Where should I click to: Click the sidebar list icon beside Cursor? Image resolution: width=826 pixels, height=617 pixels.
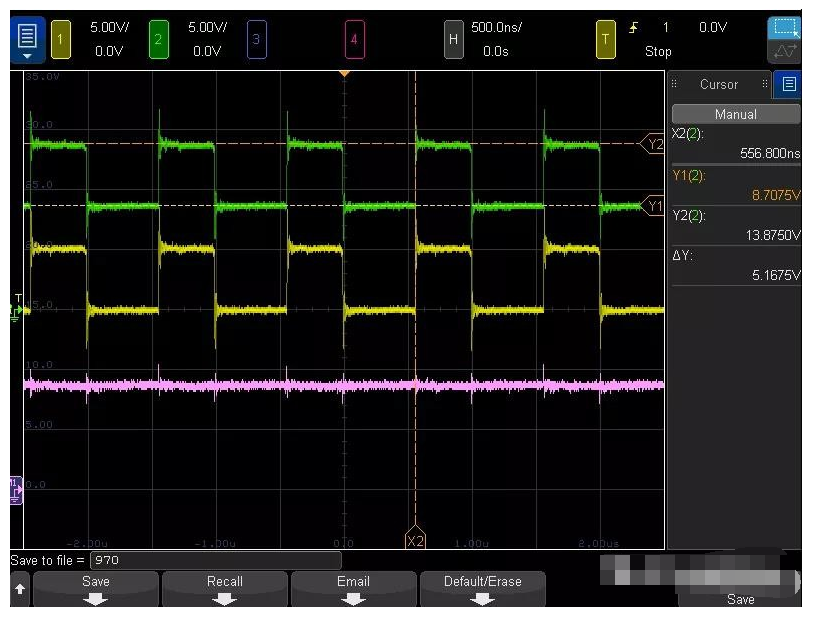pyautogui.click(x=789, y=85)
